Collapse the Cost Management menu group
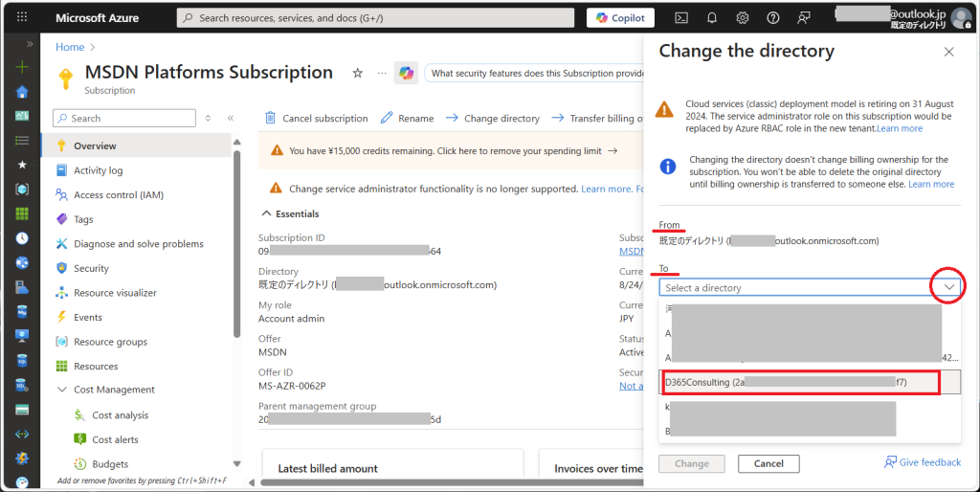The height and width of the screenshot is (492, 980). [x=61, y=390]
